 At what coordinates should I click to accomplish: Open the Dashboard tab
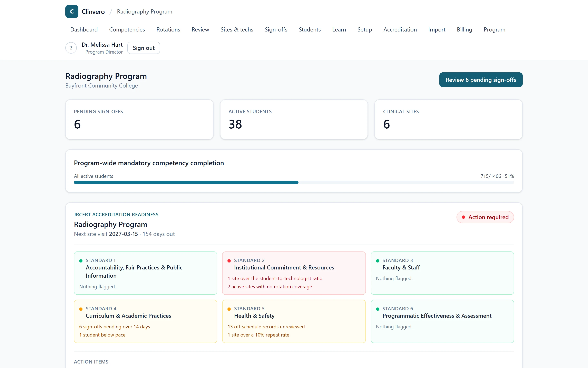click(x=84, y=29)
